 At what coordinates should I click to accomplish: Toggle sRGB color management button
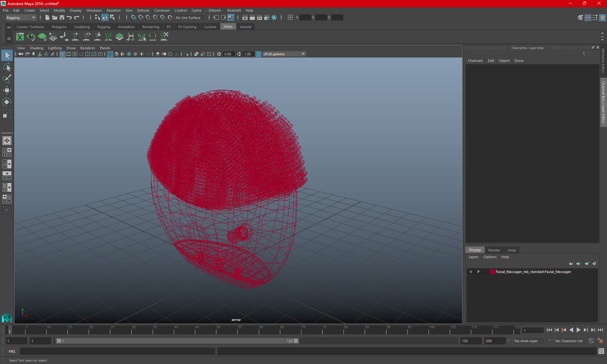[x=258, y=54]
